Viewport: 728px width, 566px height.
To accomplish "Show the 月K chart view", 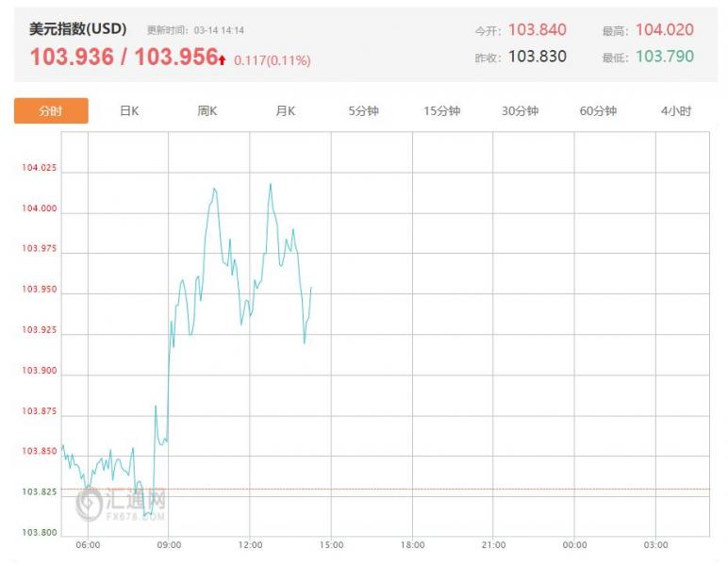I will 286,110.
